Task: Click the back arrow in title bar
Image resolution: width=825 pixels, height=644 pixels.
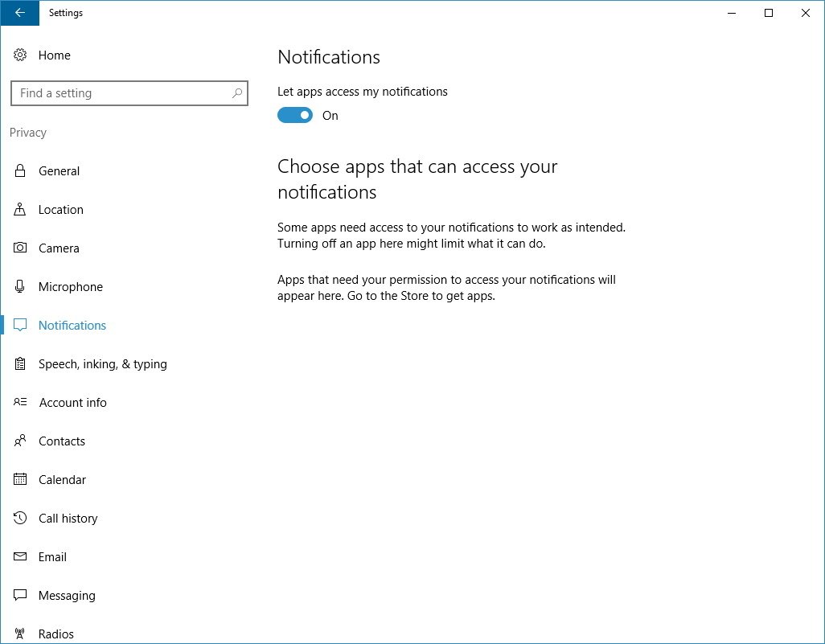Action: tap(19, 13)
